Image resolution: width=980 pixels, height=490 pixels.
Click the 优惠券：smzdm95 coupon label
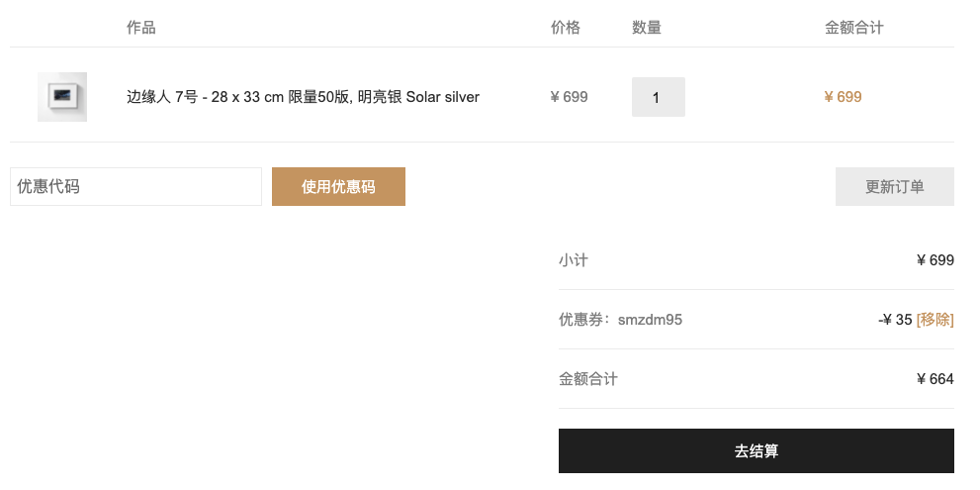621,320
